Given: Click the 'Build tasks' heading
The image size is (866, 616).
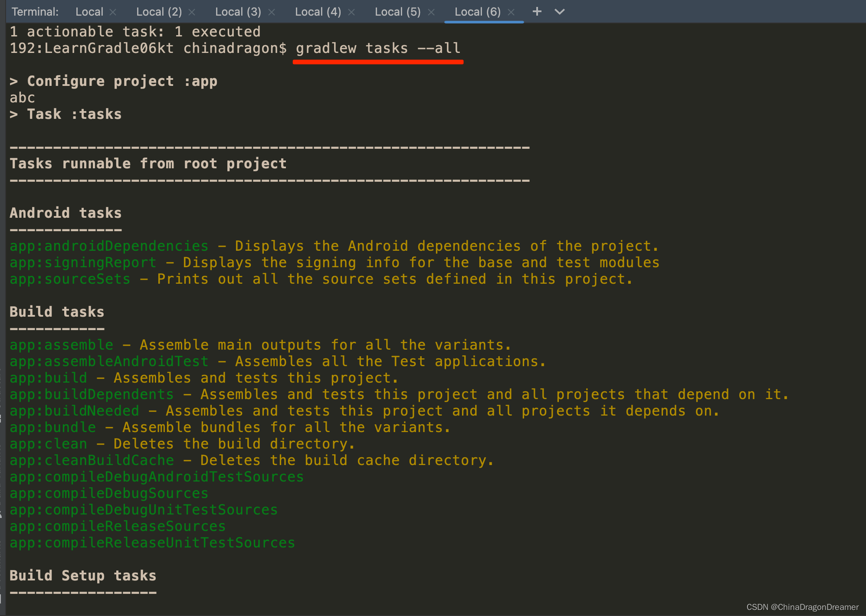Looking at the screenshot, I should tap(57, 312).
